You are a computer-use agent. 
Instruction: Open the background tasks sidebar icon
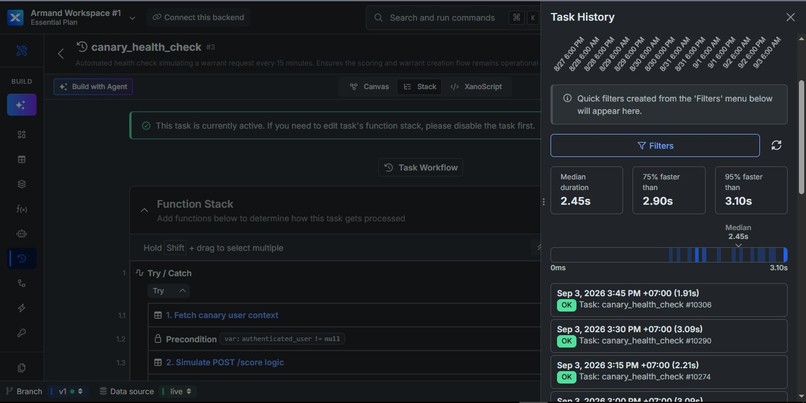click(x=22, y=259)
